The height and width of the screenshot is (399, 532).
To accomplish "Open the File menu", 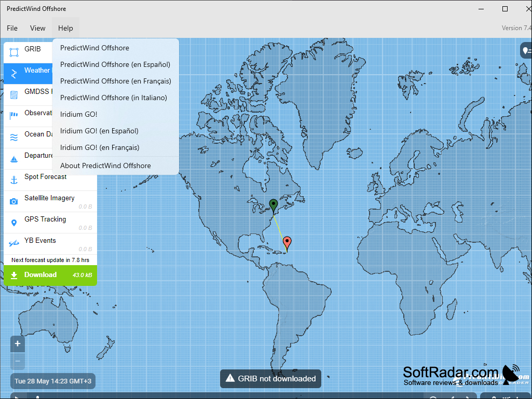I will click(12, 28).
